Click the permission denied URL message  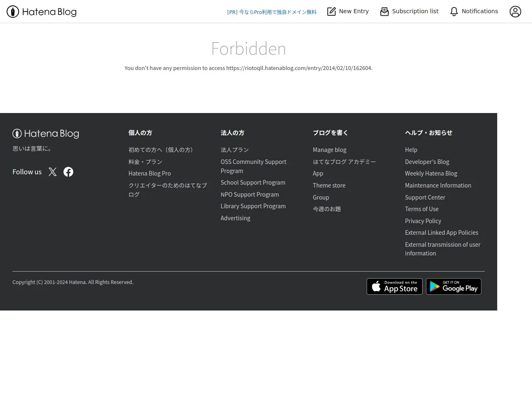tap(249, 68)
